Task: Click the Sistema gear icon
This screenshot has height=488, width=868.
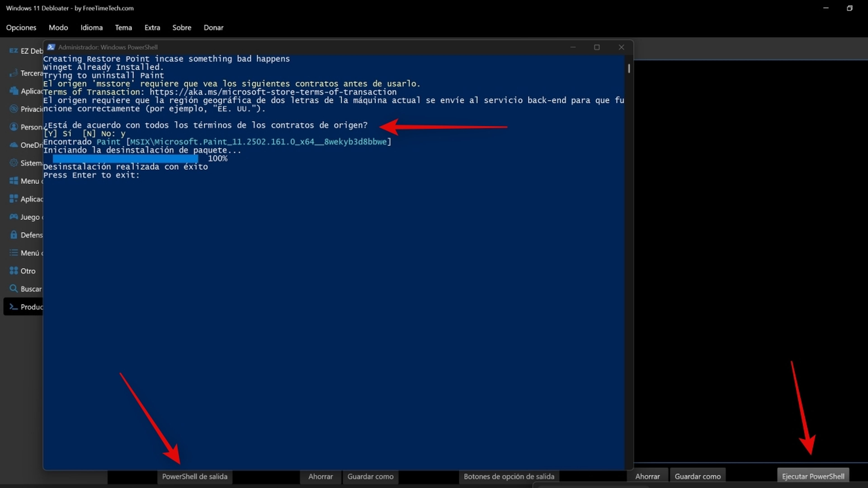Action: (x=14, y=163)
